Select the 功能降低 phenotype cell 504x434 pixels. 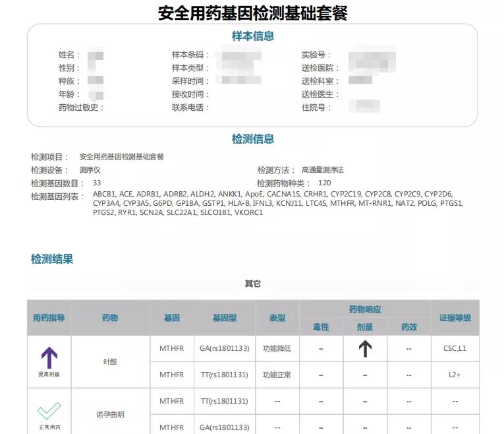(x=277, y=349)
